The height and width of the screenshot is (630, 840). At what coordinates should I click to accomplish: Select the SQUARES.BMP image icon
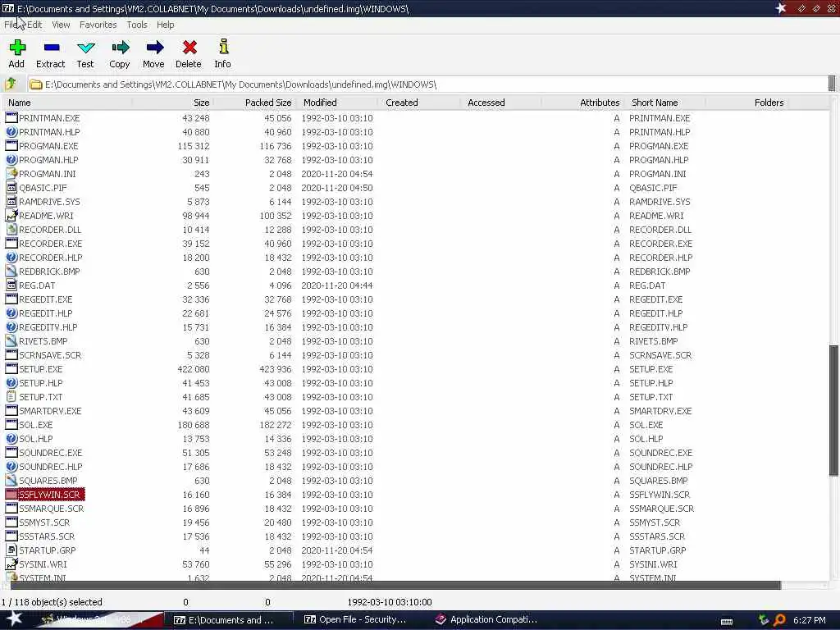tap(11, 481)
